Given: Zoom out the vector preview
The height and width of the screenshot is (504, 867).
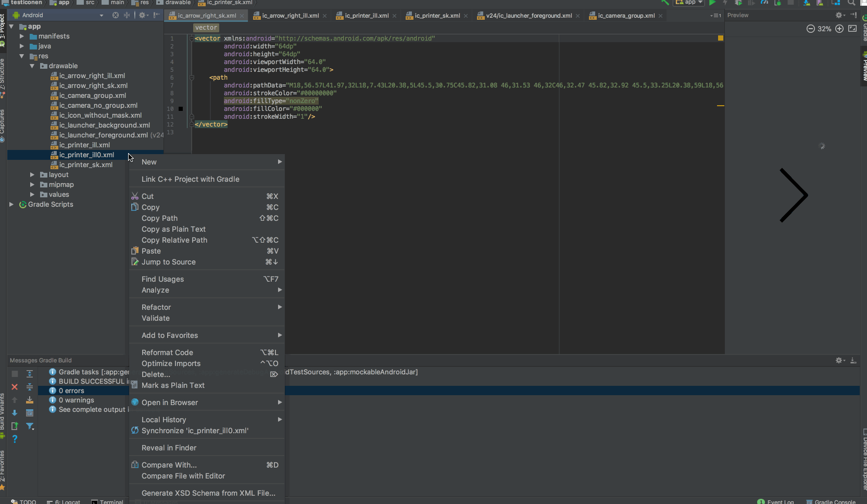Looking at the screenshot, I should (x=810, y=29).
